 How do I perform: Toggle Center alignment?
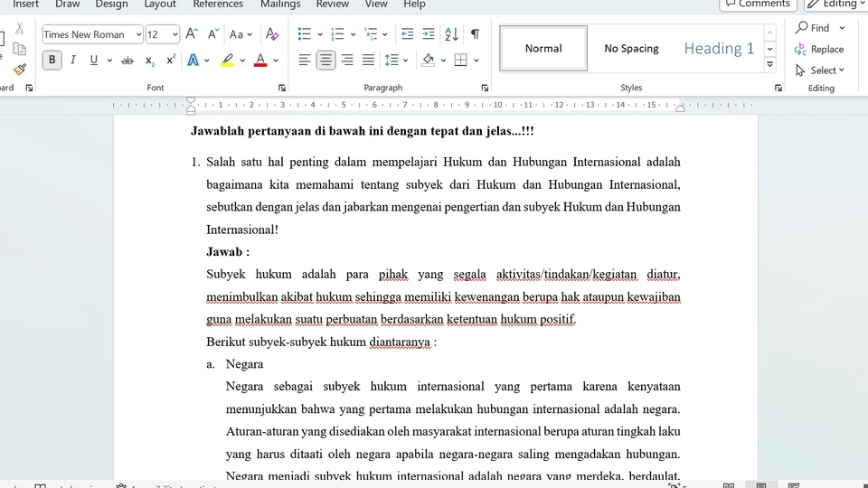326,61
